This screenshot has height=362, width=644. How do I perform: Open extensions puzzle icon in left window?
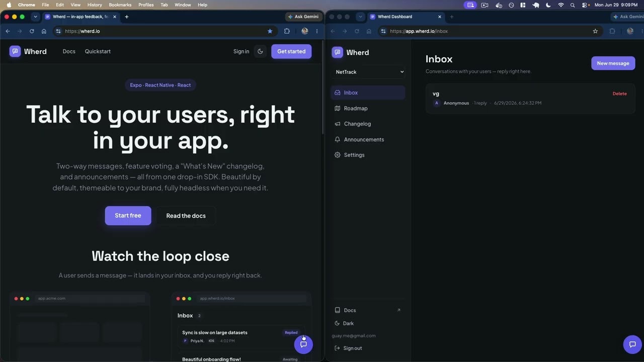coord(287,31)
